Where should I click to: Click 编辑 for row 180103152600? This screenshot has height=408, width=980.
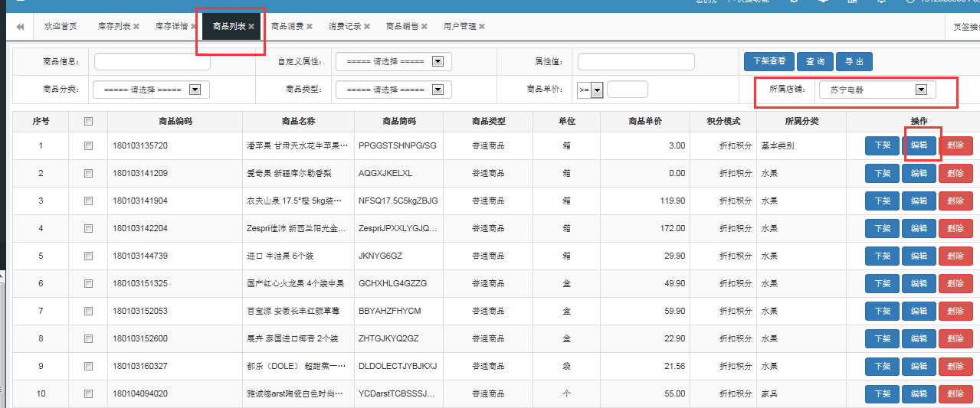[919, 338]
